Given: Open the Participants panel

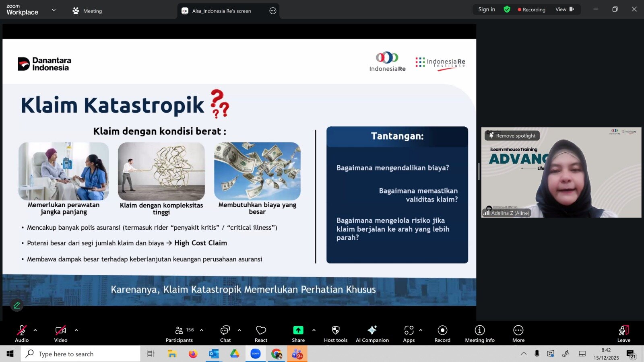Looking at the screenshot, I should click(x=180, y=334).
